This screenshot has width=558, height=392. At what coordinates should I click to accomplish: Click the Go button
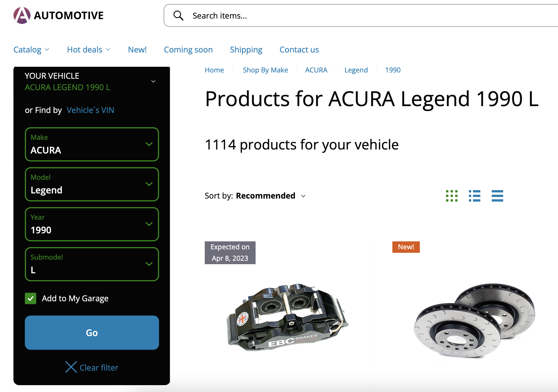point(92,333)
